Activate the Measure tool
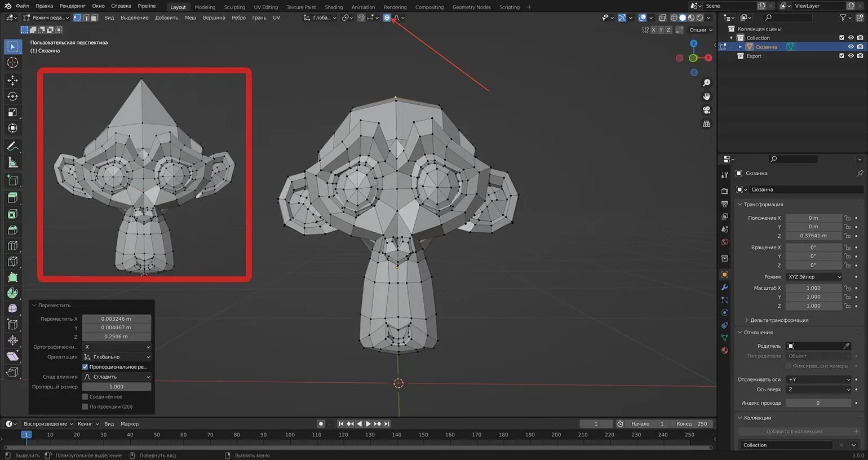Viewport: 868px width, 460px height. [12, 163]
